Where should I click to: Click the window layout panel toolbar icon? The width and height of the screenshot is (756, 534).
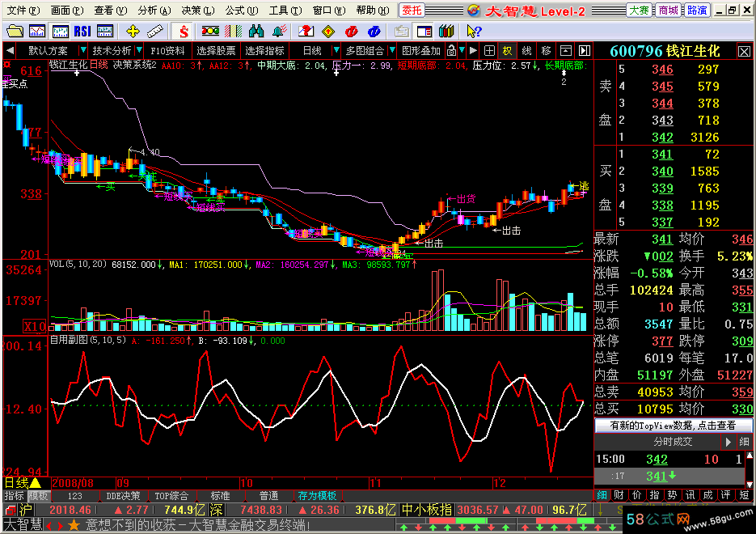tap(424, 32)
